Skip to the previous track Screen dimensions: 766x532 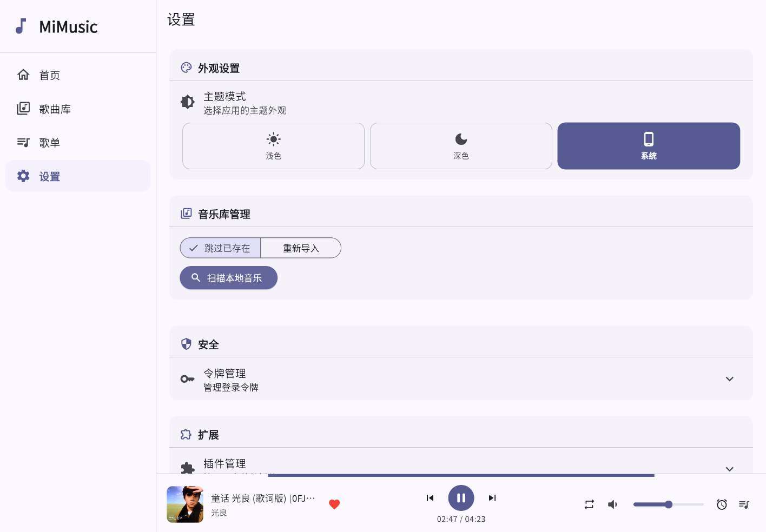(x=430, y=498)
